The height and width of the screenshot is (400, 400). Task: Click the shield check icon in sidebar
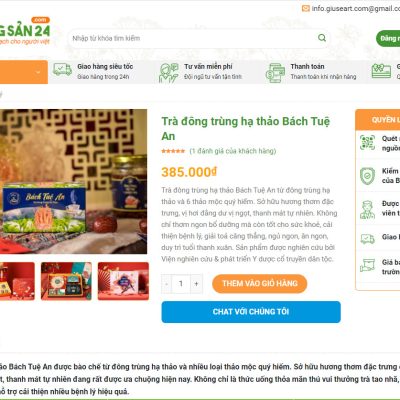point(367,175)
